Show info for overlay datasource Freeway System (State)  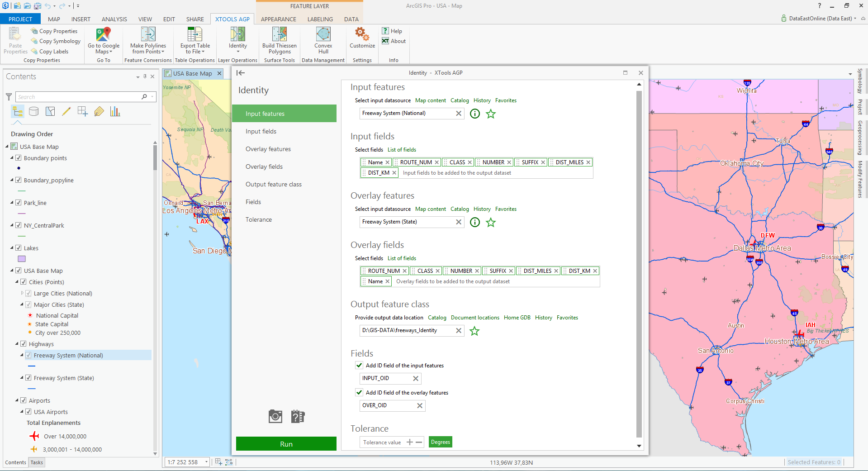point(475,222)
